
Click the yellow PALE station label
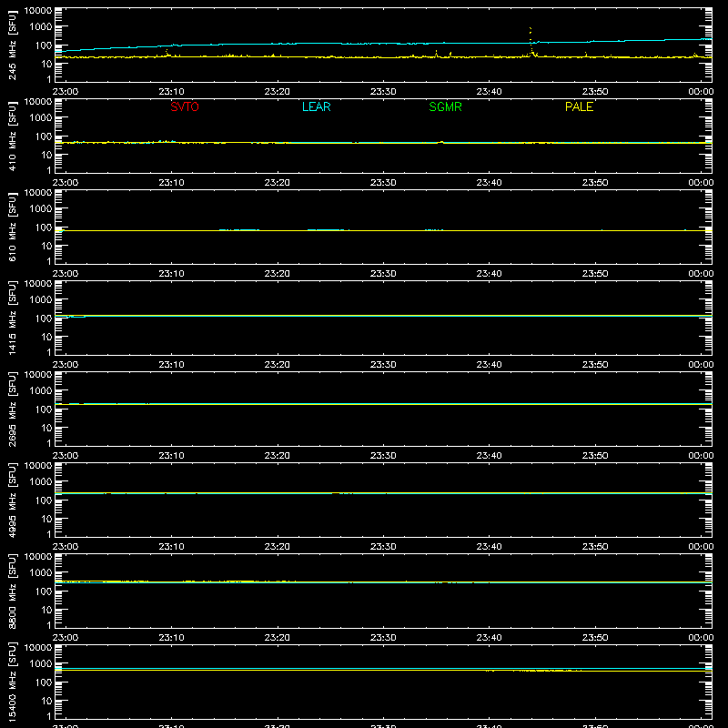(579, 106)
